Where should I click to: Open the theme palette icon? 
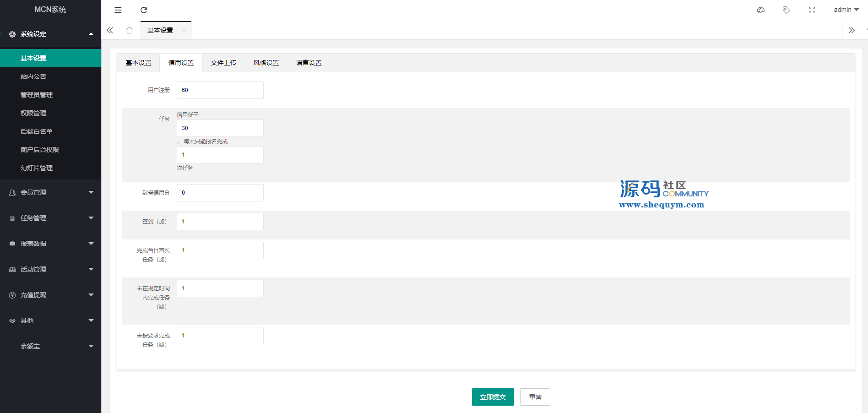761,10
